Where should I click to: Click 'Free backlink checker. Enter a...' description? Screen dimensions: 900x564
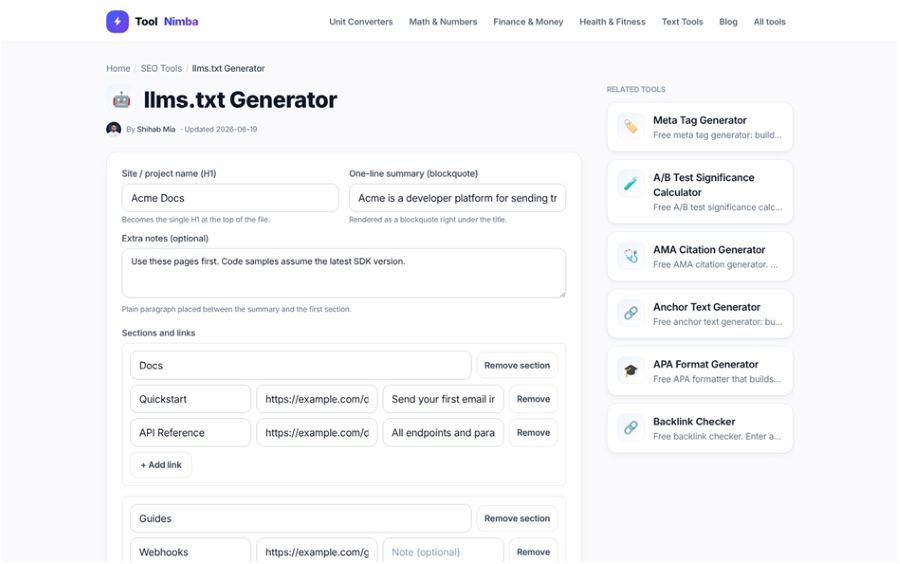click(x=717, y=436)
